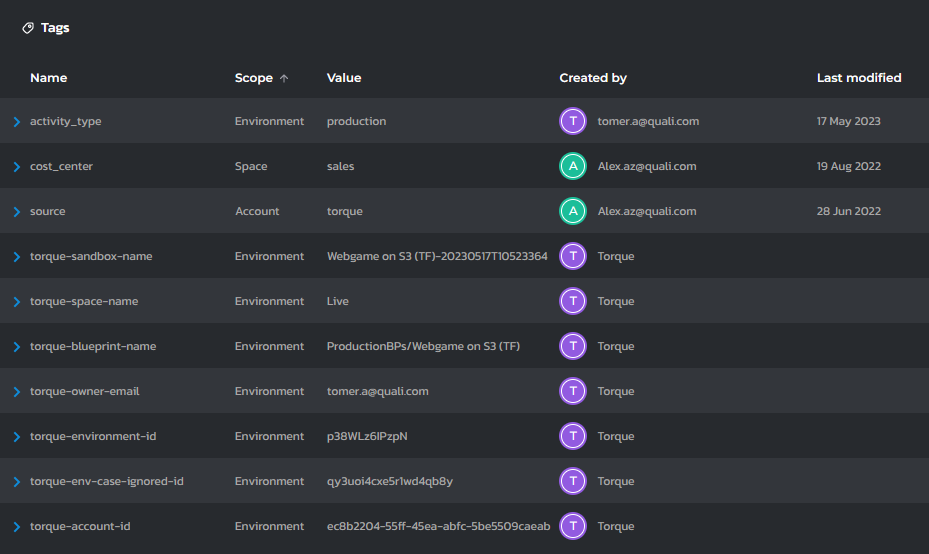Sort by the Last modified column header
Image resolution: width=929 pixels, height=554 pixels.
coord(858,78)
